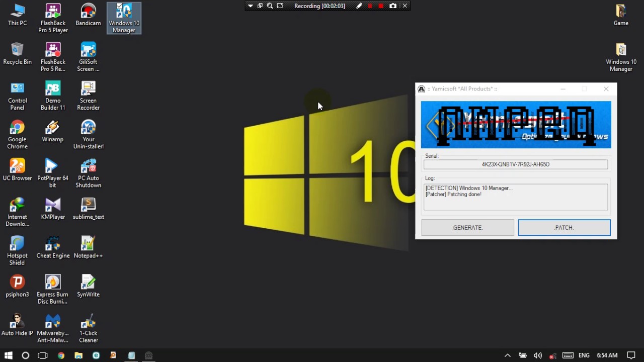Expand hidden system tray icons
Screen dimensions: 644x362
pos(508,355)
